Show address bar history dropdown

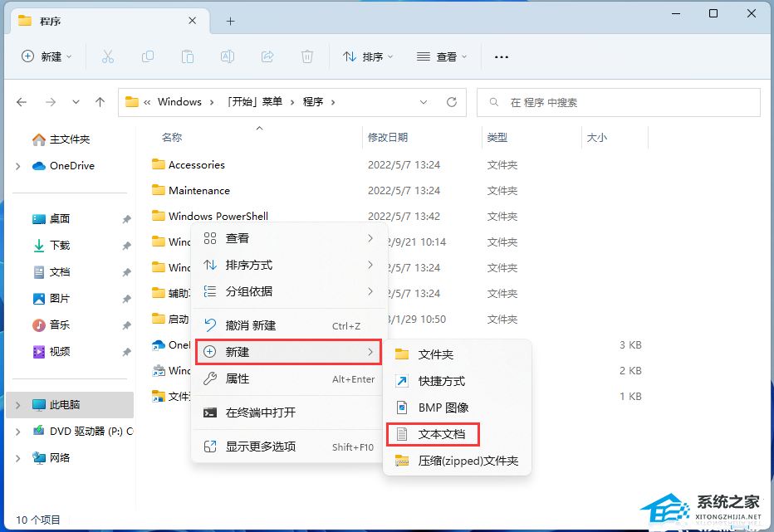click(x=424, y=102)
